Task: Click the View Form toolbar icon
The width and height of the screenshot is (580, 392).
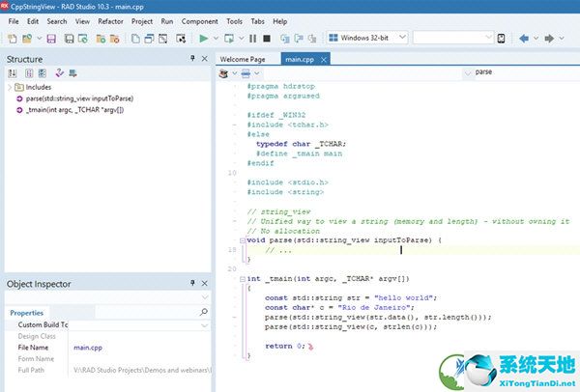Action: click(x=149, y=39)
